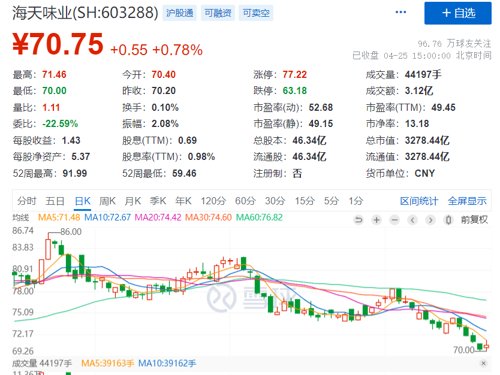Screen dimensions: 500x375
Task: Click the MA30:74.60 moving average label
Action: click(208, 218)
